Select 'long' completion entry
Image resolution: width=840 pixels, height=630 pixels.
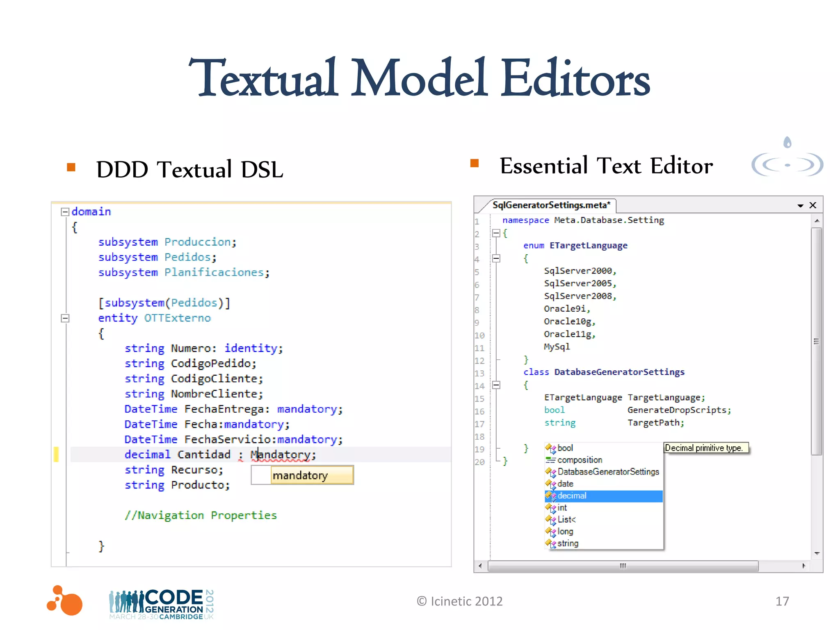coord(604,532)
